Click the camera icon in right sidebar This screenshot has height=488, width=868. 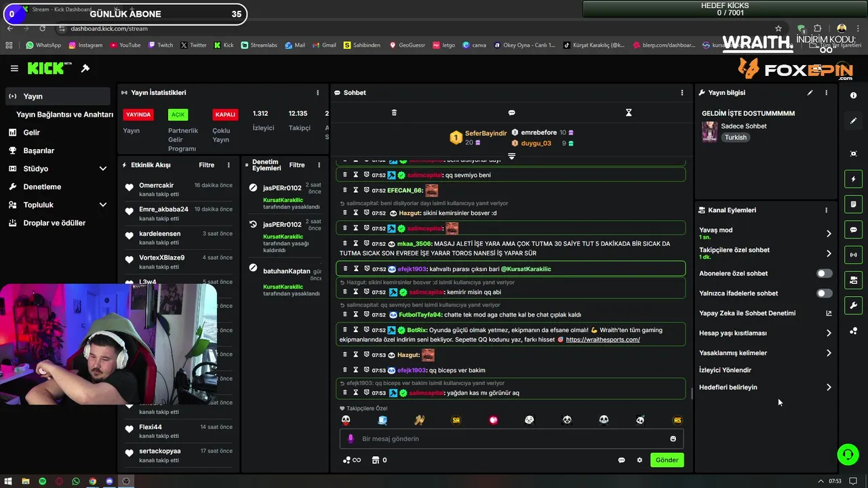853,280
